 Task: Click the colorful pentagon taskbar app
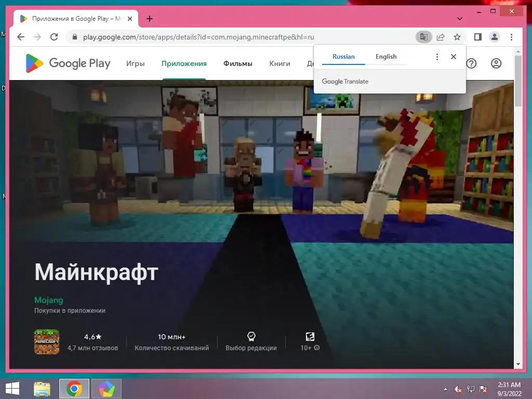tap(107, 389)
